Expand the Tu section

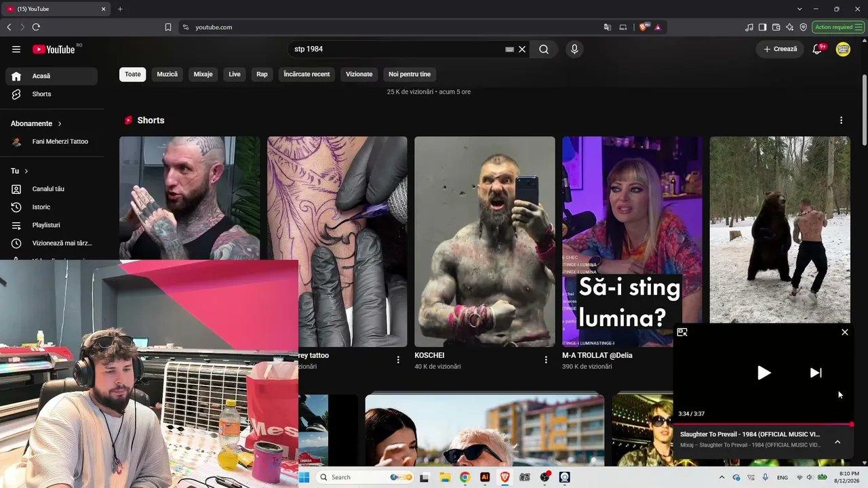(20, 171)
